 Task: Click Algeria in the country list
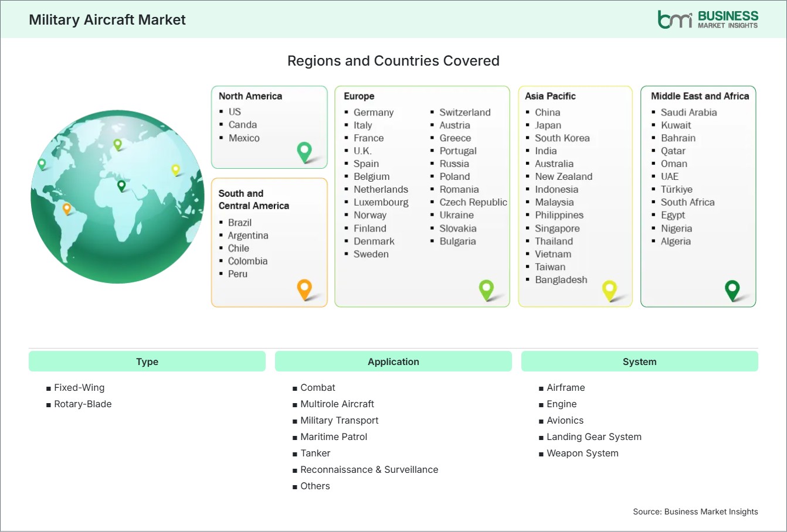pyautogui.click(x=676, y=241)
